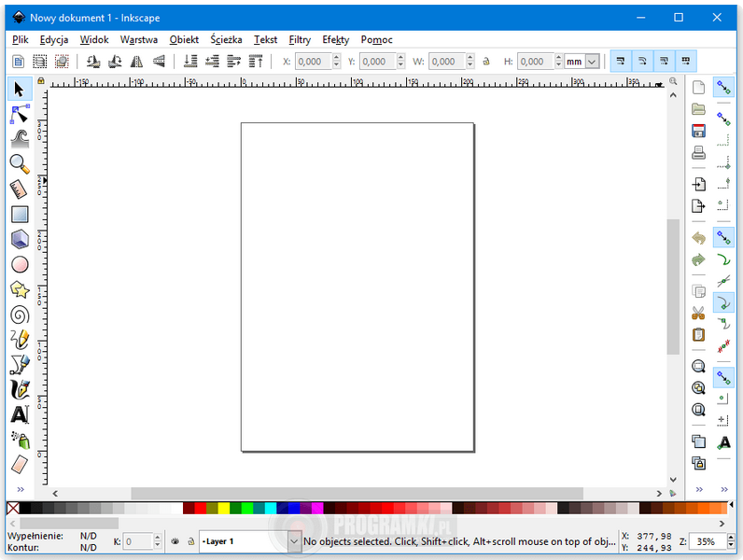Toggle snap to text baseline button
Image resolution: width=743 pixels, height=560 pixels.
coord(724,442)
